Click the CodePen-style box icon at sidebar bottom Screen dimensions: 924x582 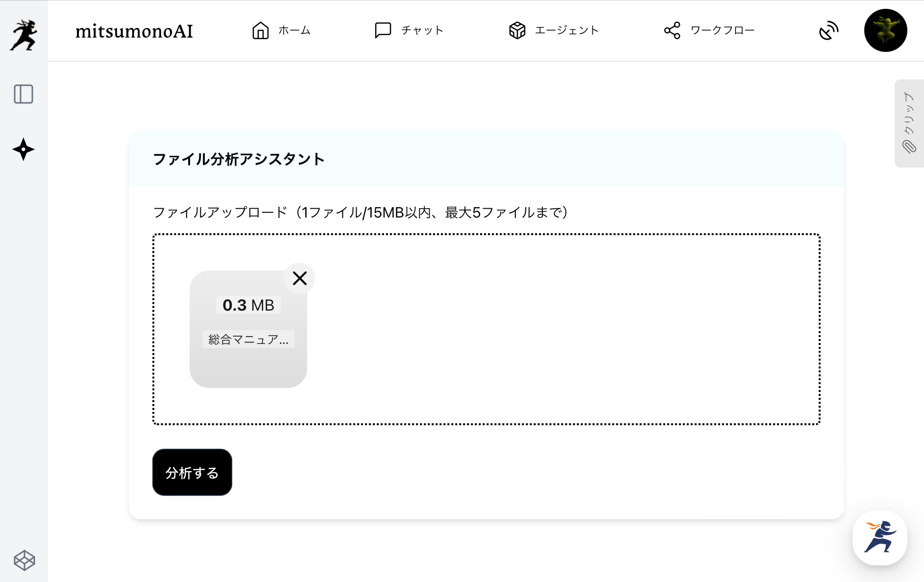point(24,560)
